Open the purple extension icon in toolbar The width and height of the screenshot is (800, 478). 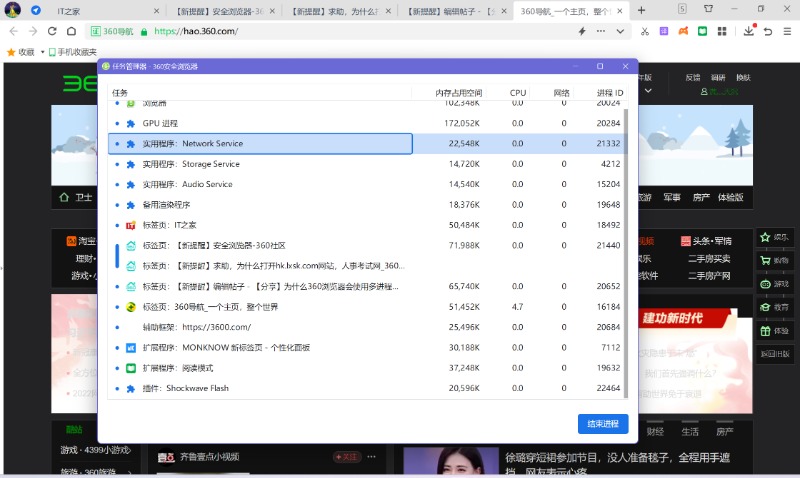(x=664, y=31)
